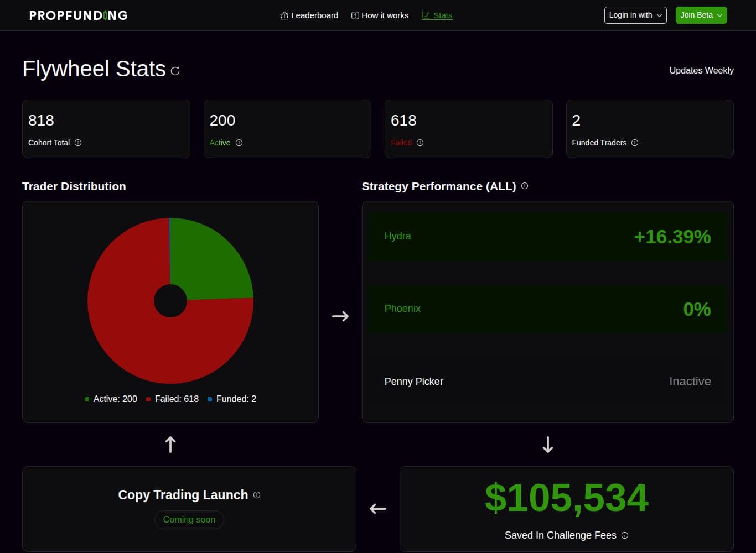Select the Penny Picker strategy row

click(x=548, y=382)
